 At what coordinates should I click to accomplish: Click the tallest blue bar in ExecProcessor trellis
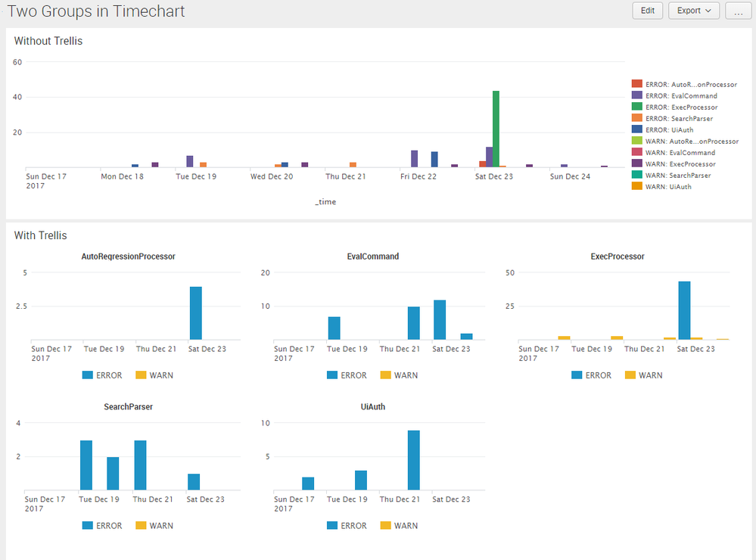click(684, 310)
